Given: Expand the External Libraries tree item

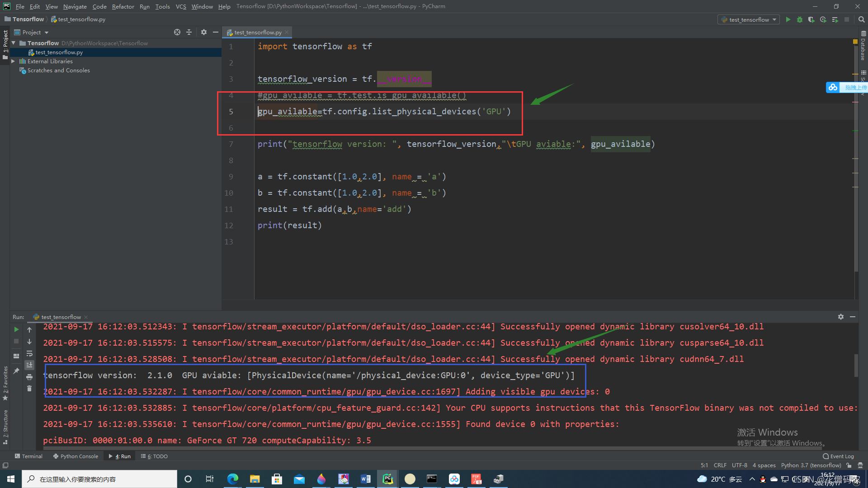Looking at the screenshot, I should pyautogui.click(x=13, y=61).
